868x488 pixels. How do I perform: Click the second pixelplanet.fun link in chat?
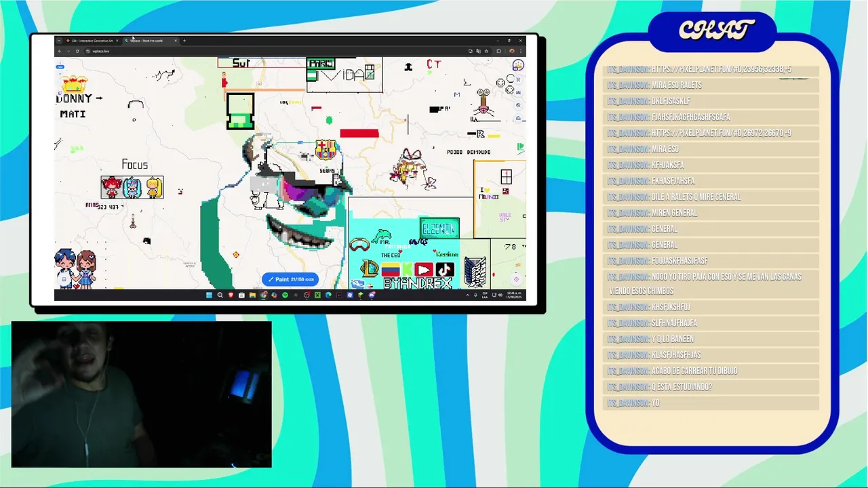point(721,133)
